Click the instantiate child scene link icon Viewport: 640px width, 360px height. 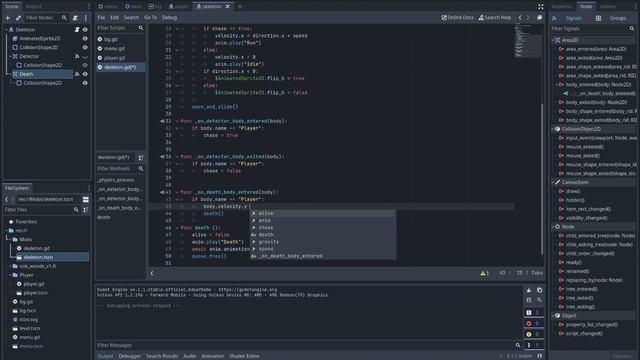[x=18, y=18]
